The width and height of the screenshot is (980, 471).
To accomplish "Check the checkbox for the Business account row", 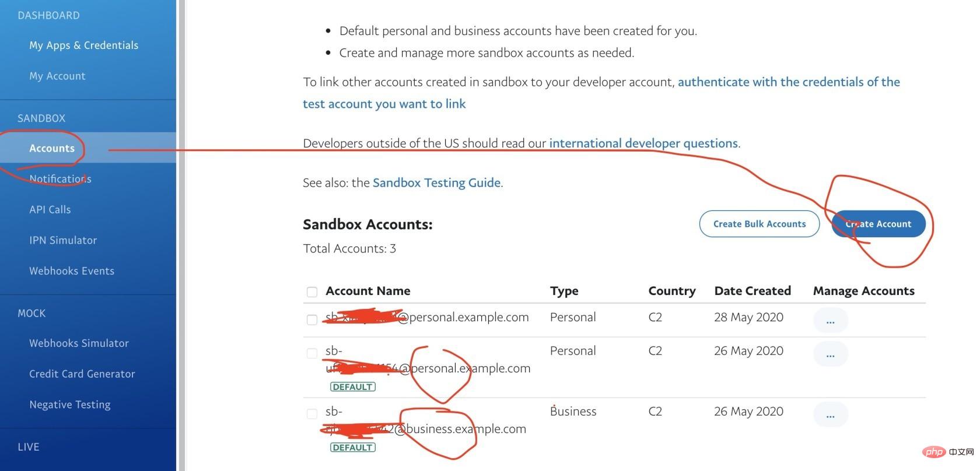I will point(312,414).
